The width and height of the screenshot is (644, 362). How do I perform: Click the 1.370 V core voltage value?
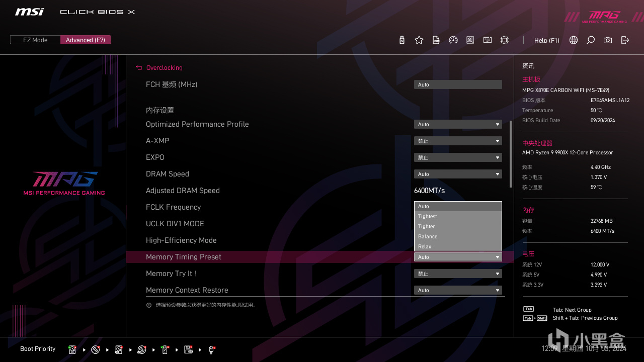coord(599,177)
